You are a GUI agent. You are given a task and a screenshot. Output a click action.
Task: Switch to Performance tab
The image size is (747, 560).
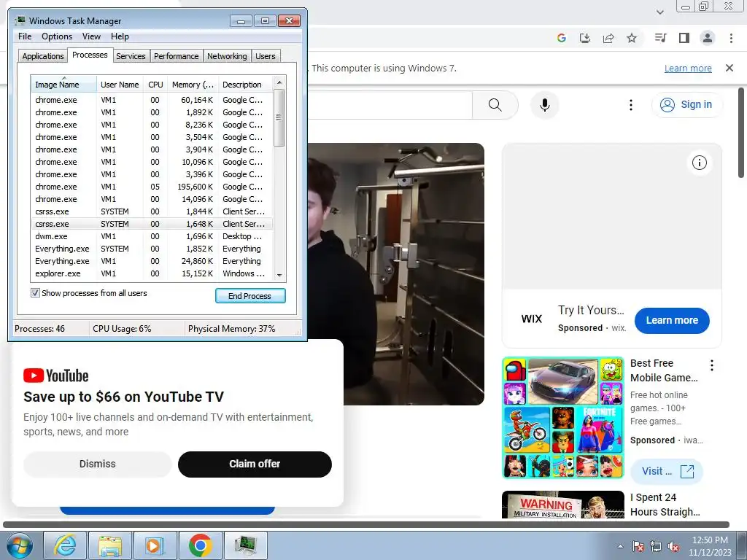(177, 56)
